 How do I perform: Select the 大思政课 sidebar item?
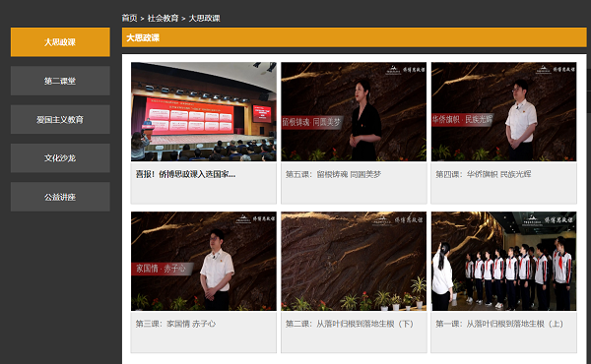[60, 42]
